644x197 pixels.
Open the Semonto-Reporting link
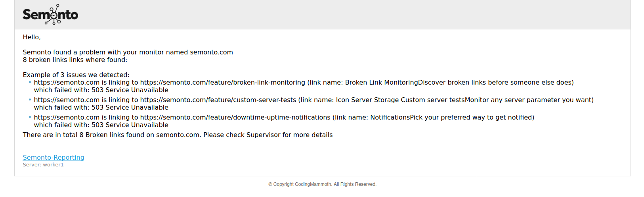coord(54,157)
